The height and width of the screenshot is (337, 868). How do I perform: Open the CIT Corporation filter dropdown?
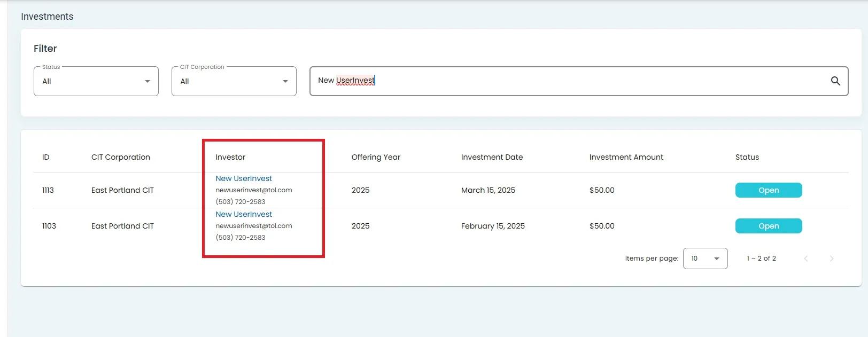point(234,81)
